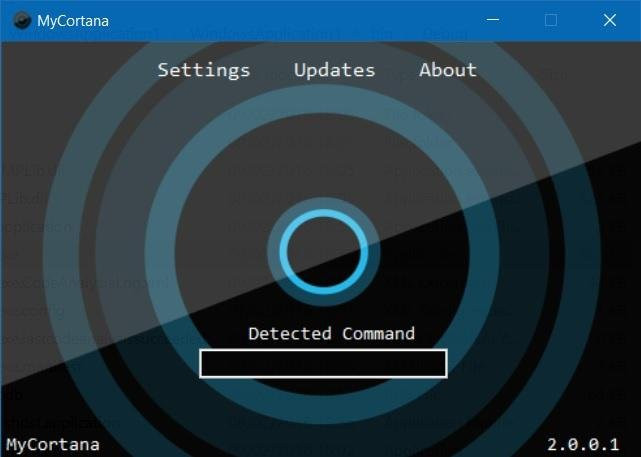Click the Detected Command text box
641x457 pixels.
click(x=323, y=363)
